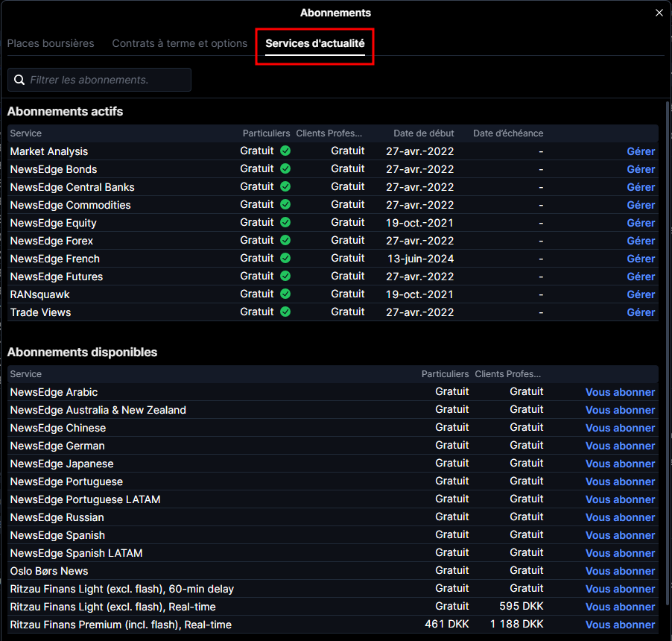672x641 pixels.
Task: Click Particuliers header in Abonnements disponibles table
Action: pyautogui.click(x=445, y=374)
